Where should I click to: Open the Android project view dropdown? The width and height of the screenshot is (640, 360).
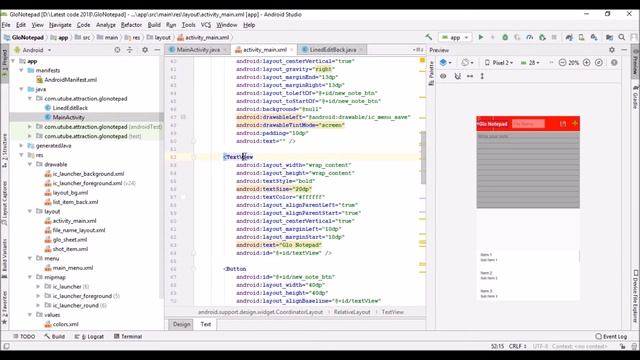click(x=33, y=50)
